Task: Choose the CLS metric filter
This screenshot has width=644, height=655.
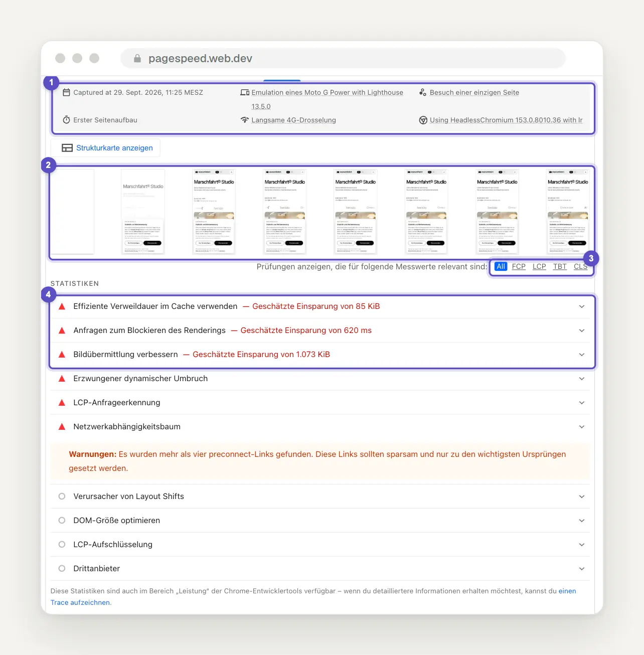Action: (x=580, y=267)
